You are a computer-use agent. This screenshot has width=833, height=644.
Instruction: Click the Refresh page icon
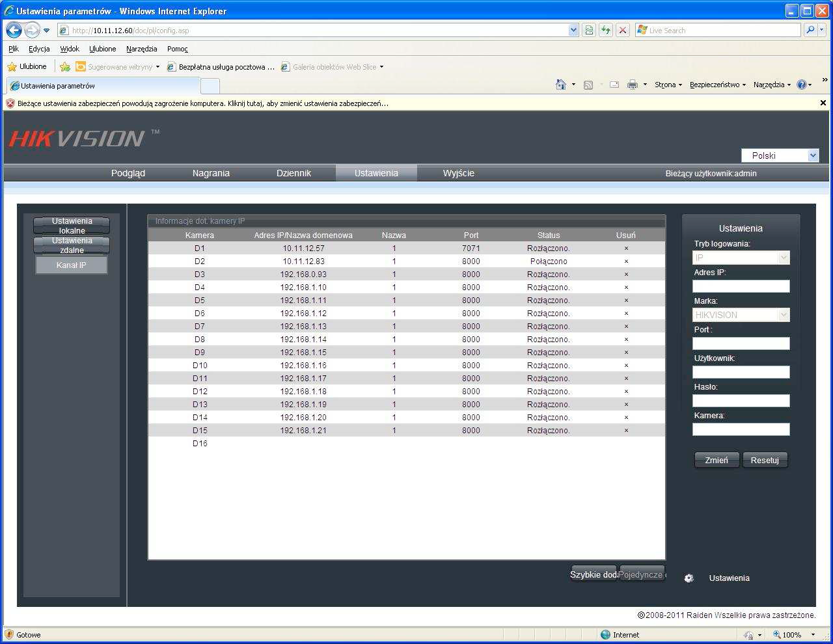[x=606, y=30]
